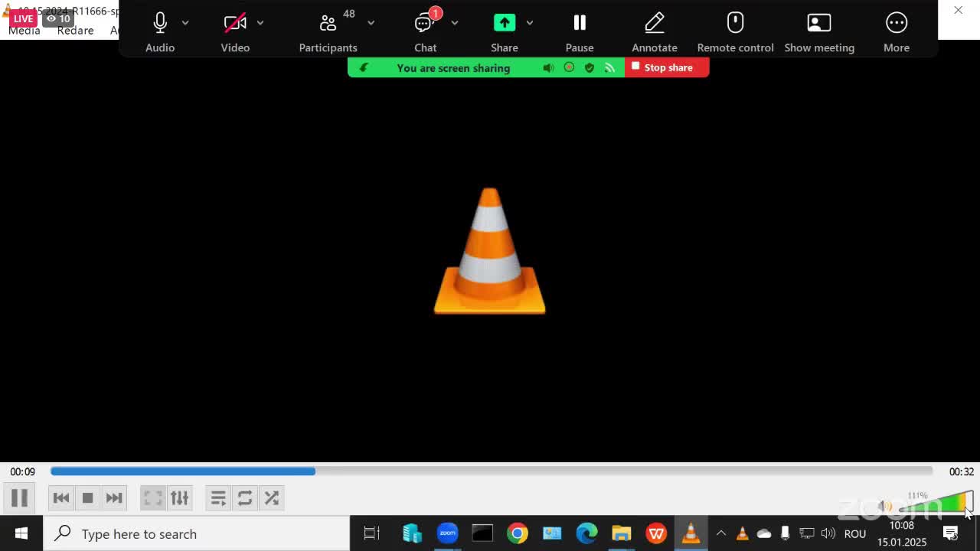Open the Participants panel

(328, 31)
